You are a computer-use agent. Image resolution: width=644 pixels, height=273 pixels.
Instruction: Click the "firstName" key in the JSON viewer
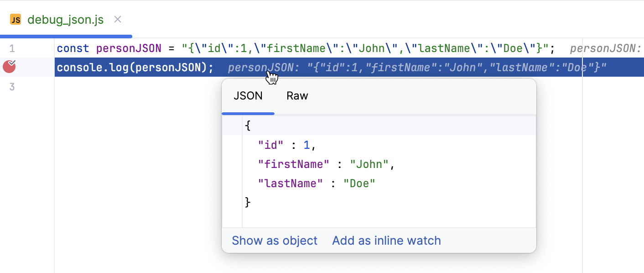(293, 164)
